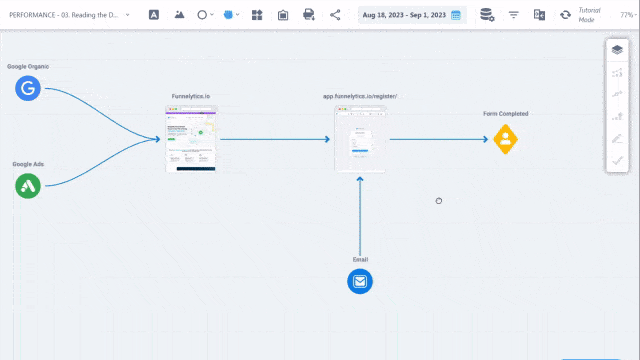The width and height of the screenshot is (640, 360).
Task: Click the numbers view icon in right panel
Action: tap(617, 73)
